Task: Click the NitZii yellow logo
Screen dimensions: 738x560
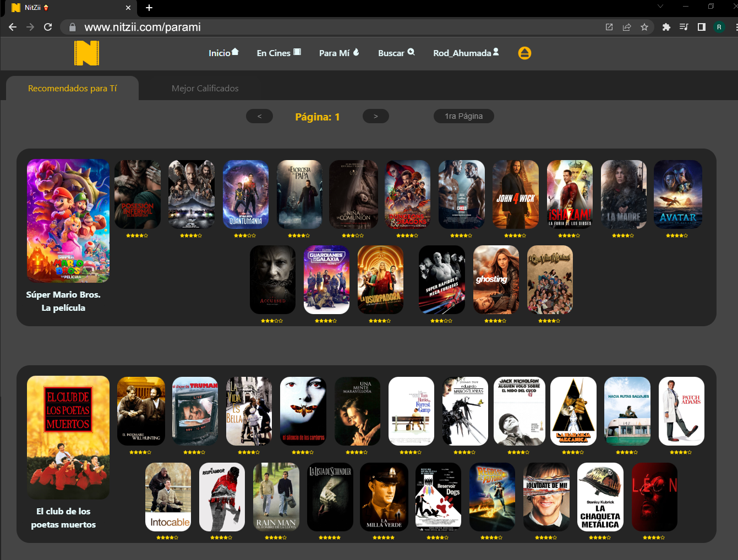Action: coord(86,53)
